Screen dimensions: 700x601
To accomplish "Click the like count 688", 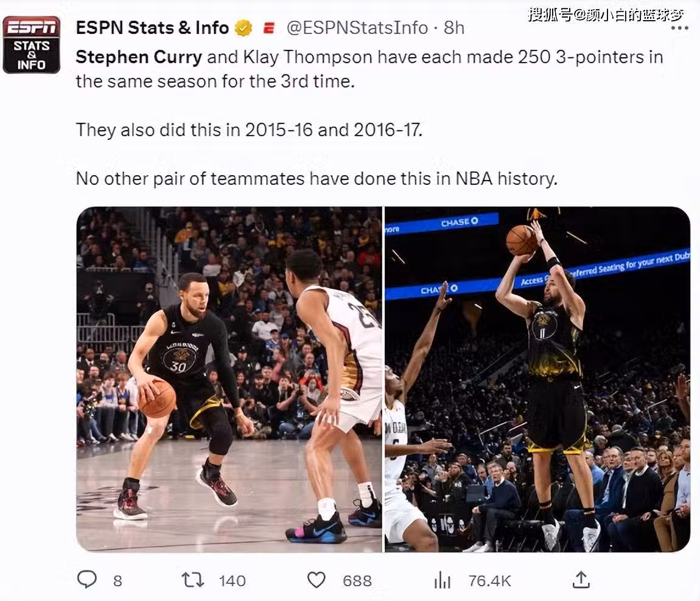I will 357,581.
